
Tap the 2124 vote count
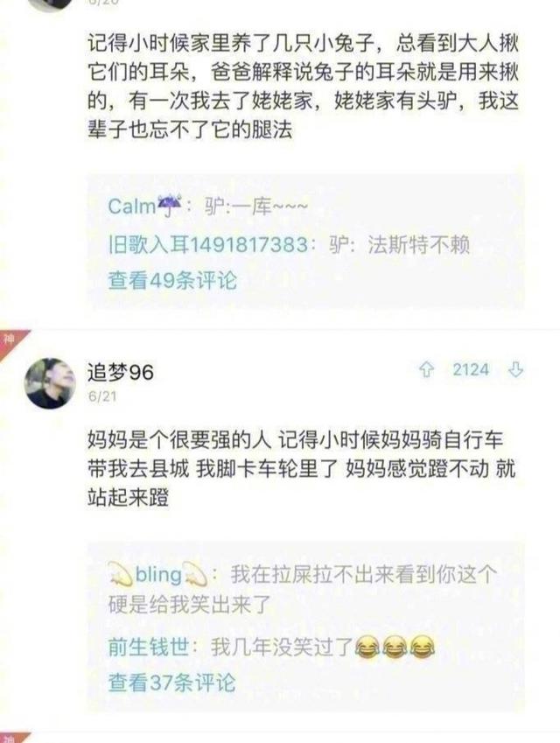pos(471,369)
